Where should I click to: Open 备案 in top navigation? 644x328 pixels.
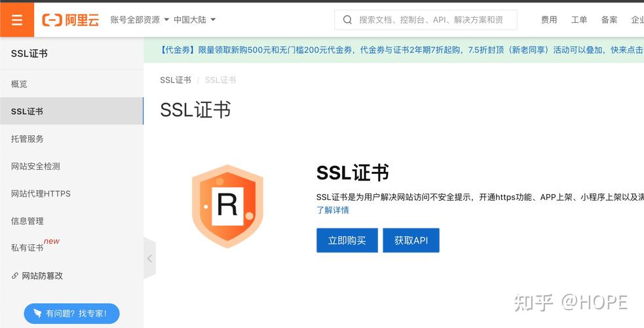[609, 20]
